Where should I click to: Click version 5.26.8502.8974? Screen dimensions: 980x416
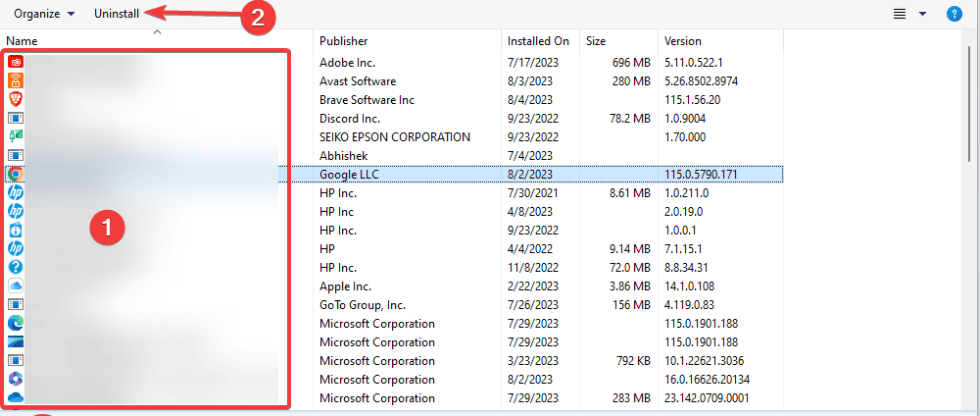pos(702,81)
